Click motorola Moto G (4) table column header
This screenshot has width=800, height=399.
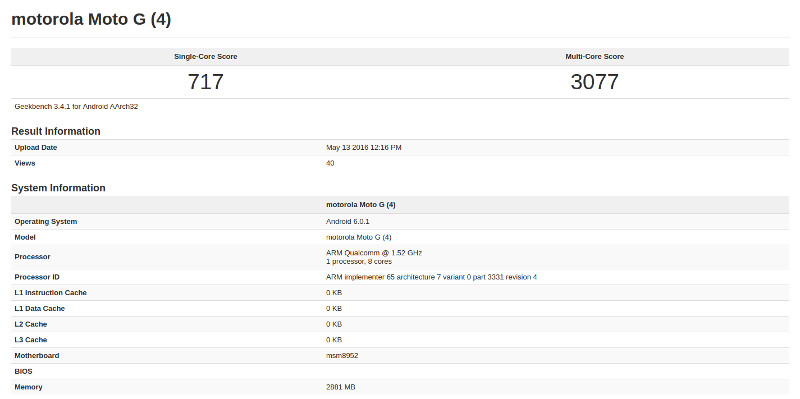(x=361, y=205)
